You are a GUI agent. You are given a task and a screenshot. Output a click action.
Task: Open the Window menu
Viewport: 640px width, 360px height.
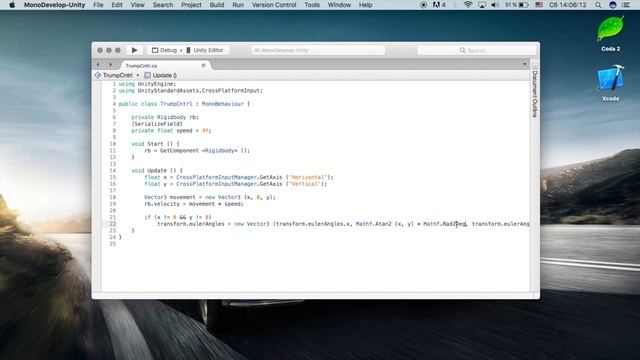tap(339, 5)
